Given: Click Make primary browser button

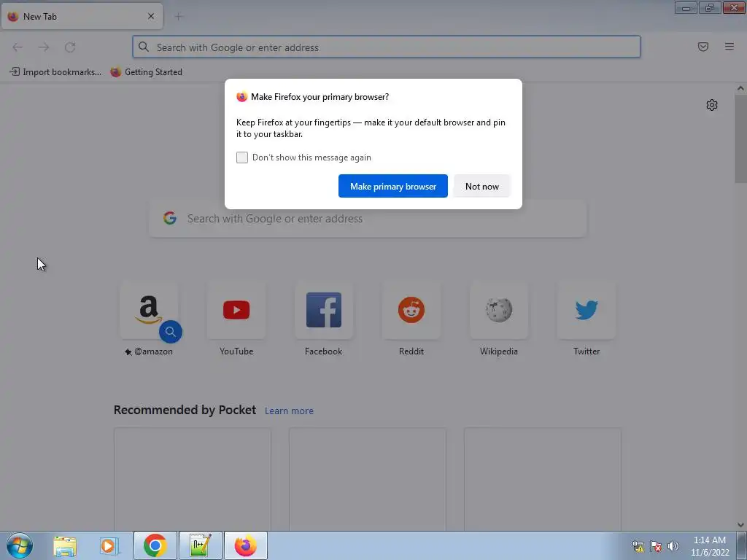Looking at the screenshot, I should point(393,186).
